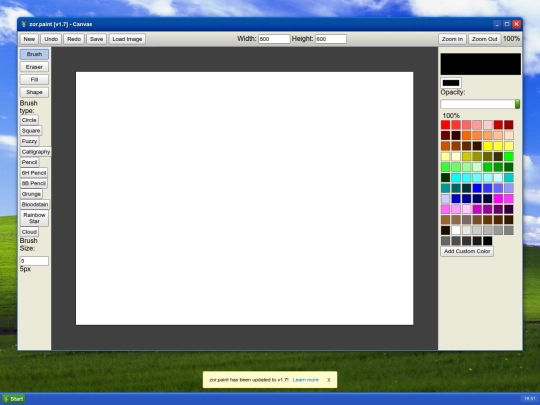Save the canvas with Save button

pyautogui.click(x=96, y=39)
